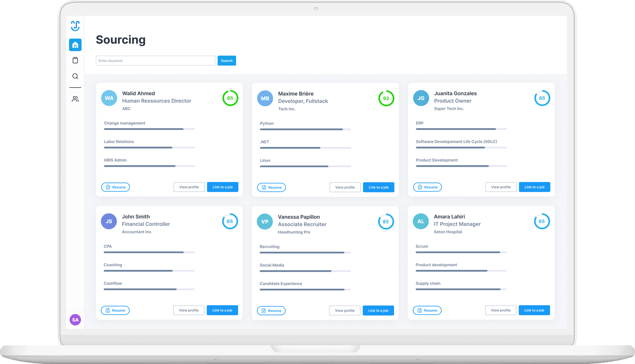View profile of Amara Lahiri
The height and width of the screenshot is (364, 635).
(501, 310)
